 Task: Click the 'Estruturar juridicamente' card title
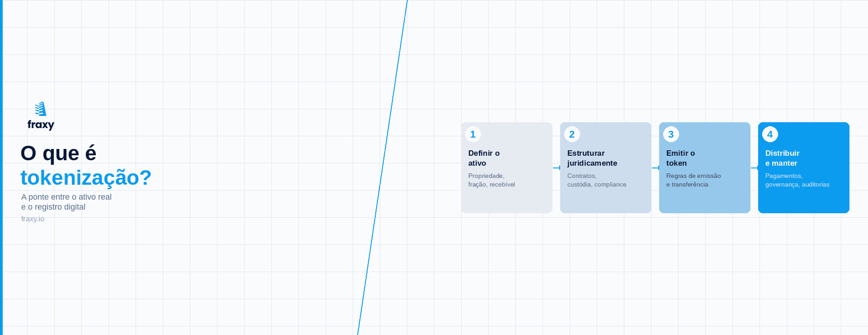[x=592, y=158]
